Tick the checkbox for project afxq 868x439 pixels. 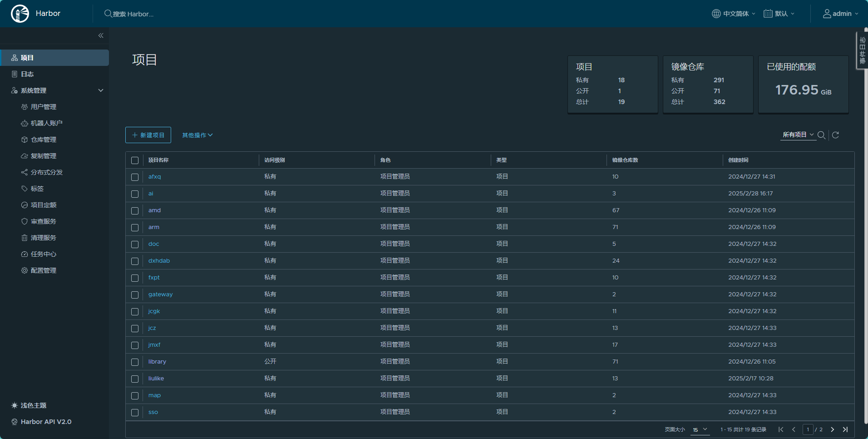[x=135, y=177]
